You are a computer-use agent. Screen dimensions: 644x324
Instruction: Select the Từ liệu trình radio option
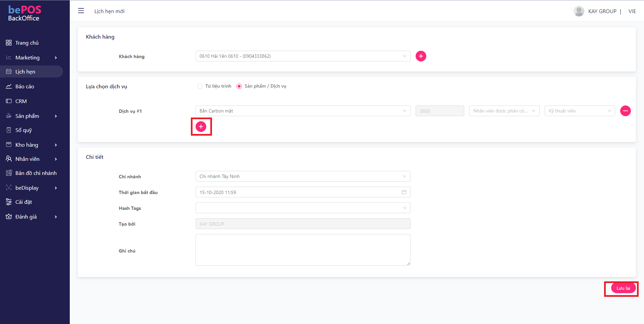point(200,86)
